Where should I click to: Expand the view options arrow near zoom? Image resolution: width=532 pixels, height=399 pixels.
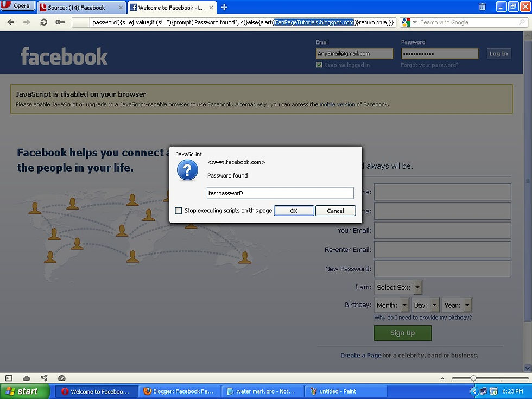coord(442,378)
